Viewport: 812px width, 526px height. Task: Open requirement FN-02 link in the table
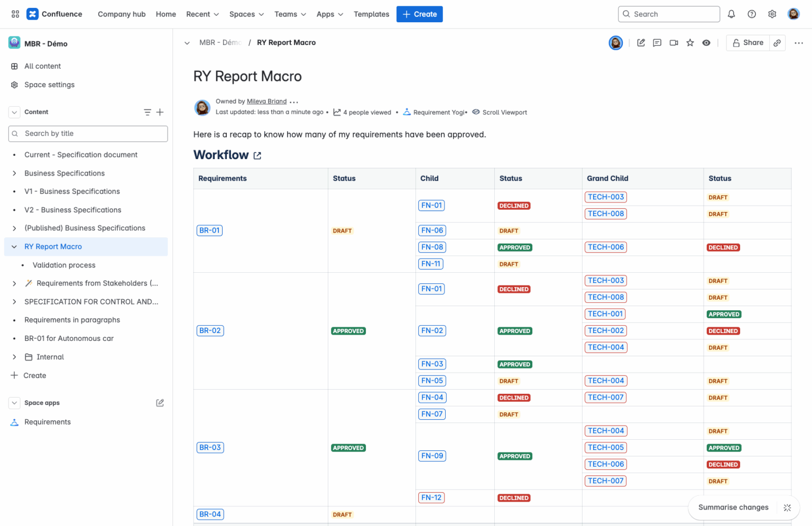pos(432,330)
